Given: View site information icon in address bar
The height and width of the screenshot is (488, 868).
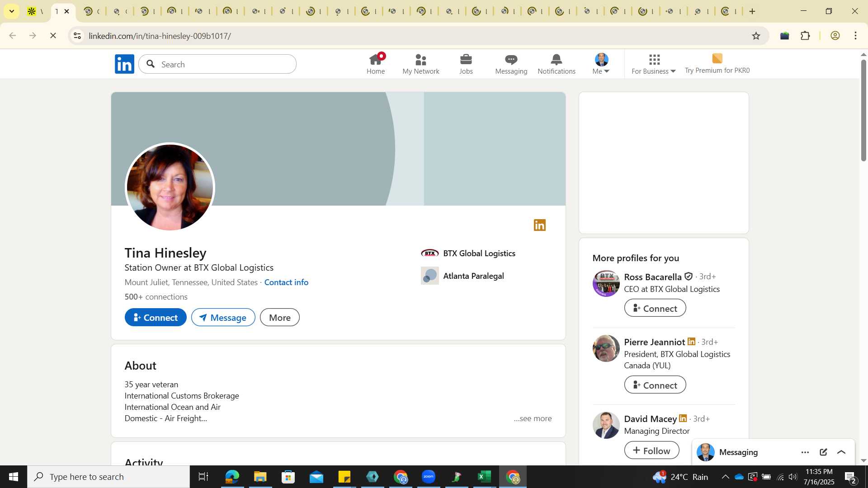Looking at the screenshot, I should pyautogui.click(x=77, y=36).
